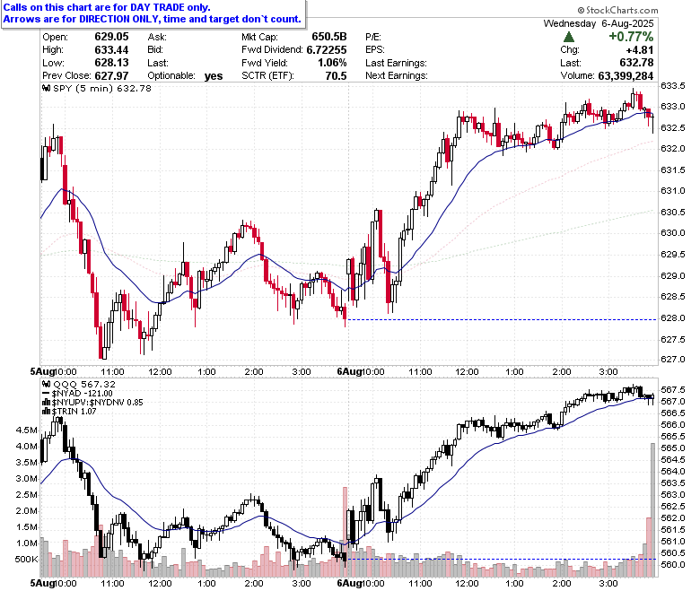Click the StockCharts.com copyright symbol
Viewport: 700px width, 591px height.
pos(581,10)
